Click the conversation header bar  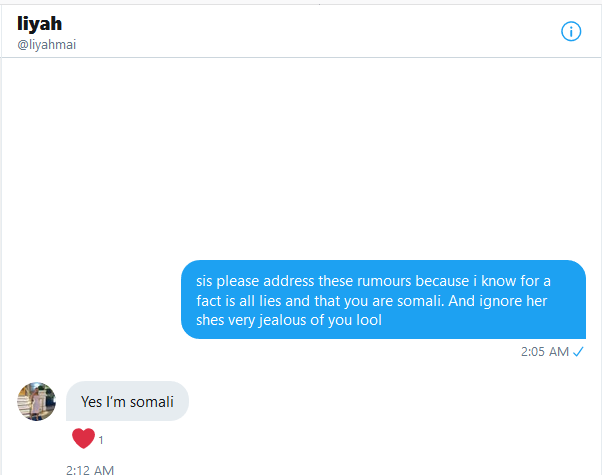[x=301, y=31]
